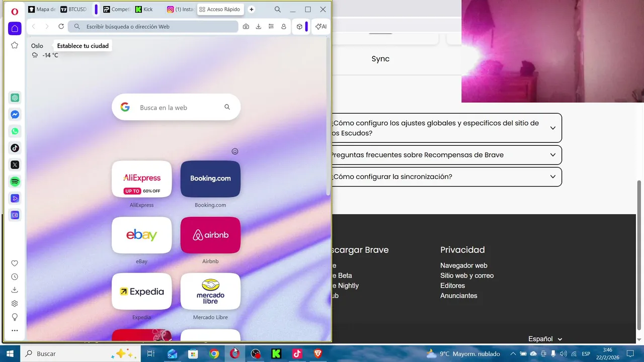
Task: Open the Wallet icon in Opera sidebar
Action: click(x=15, y=215)
